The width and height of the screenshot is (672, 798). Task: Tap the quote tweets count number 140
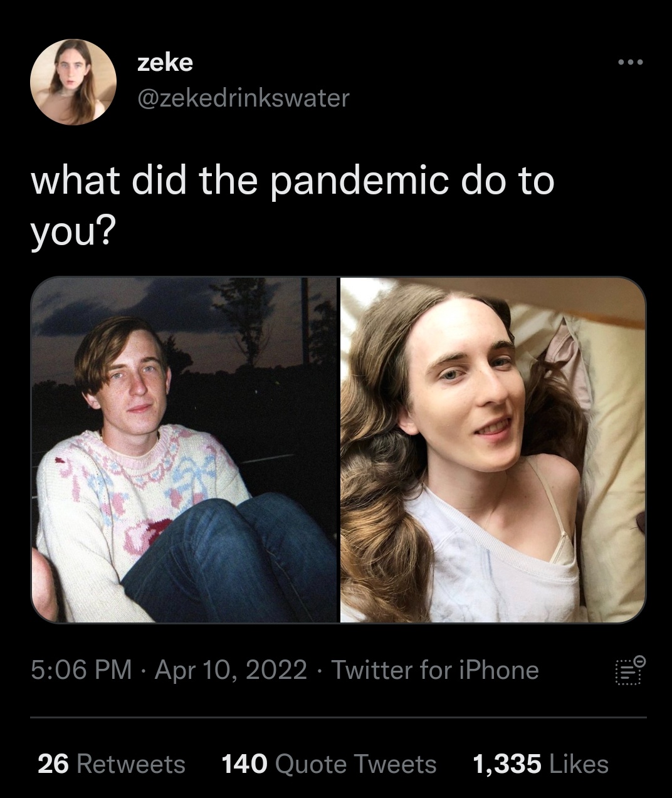click(244, 764)
